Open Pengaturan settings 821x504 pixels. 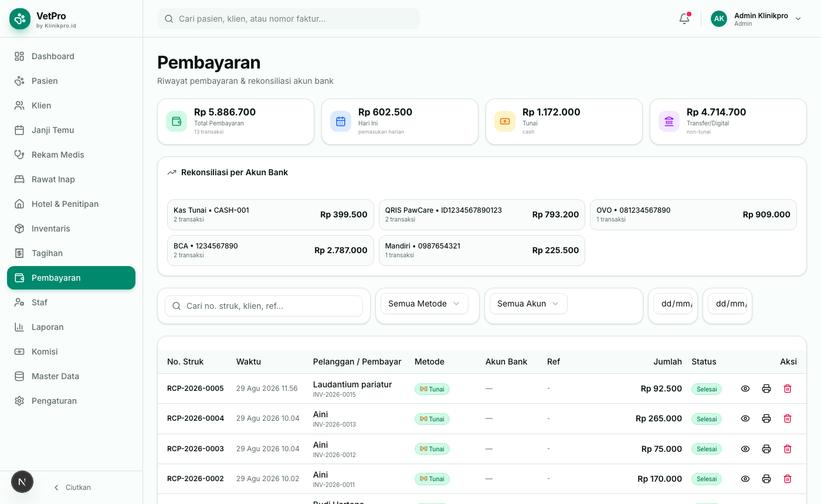coord(71,401)
